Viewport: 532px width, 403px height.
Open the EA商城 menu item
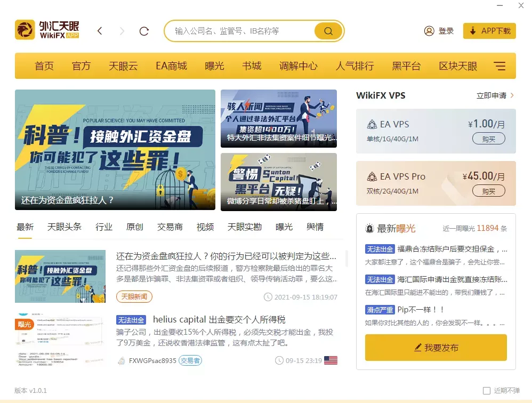pyautogui.click(x=171, y=66)
